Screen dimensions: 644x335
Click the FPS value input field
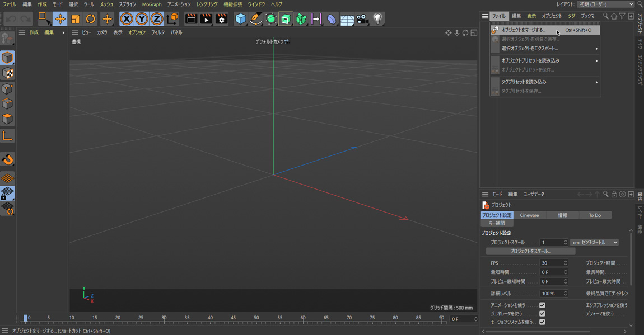point(551,263)
